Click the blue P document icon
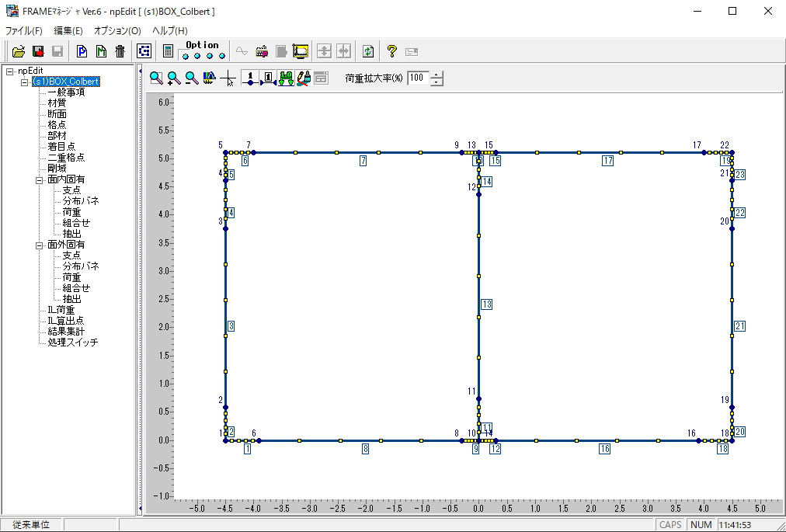The height and width of the screenshot is (532, 786). pyautogui.click(x=82, y=51)
